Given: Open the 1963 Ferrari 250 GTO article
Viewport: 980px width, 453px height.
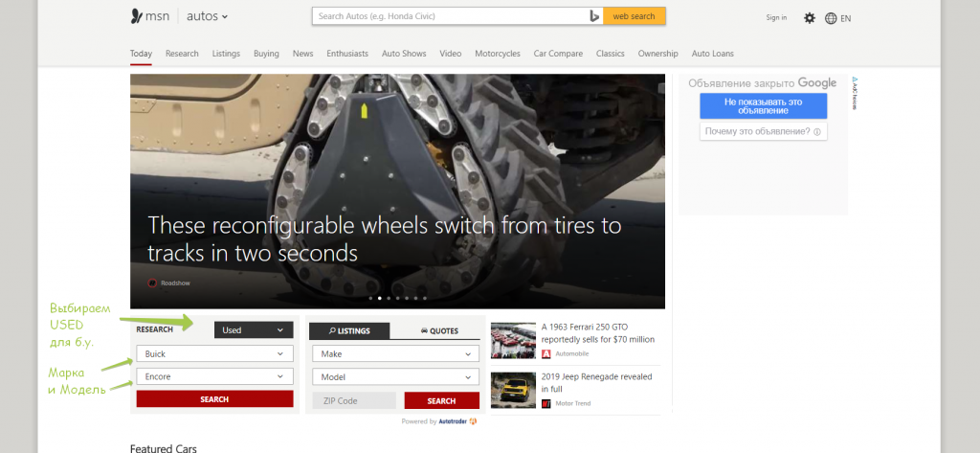Looking at the screenshot, I should (x=598, y=333).
